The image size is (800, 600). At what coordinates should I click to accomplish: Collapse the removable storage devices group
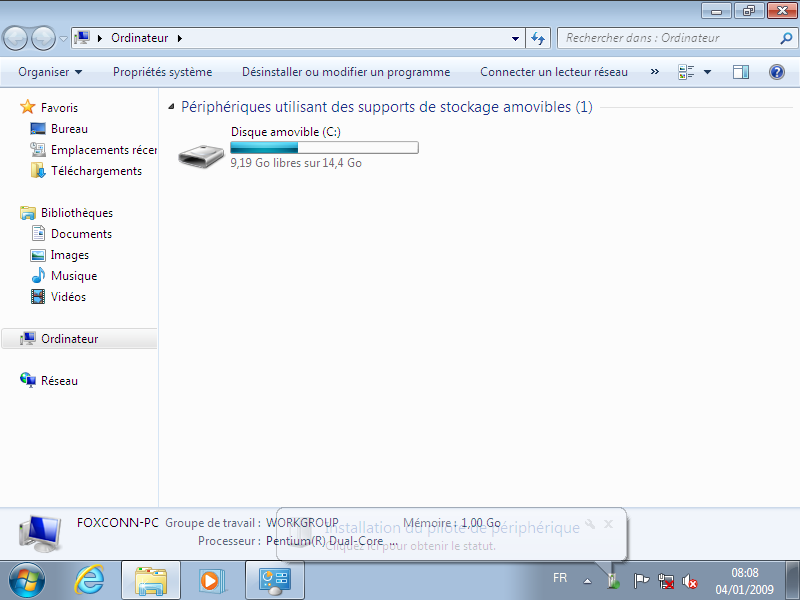click(x=171, y=107)
